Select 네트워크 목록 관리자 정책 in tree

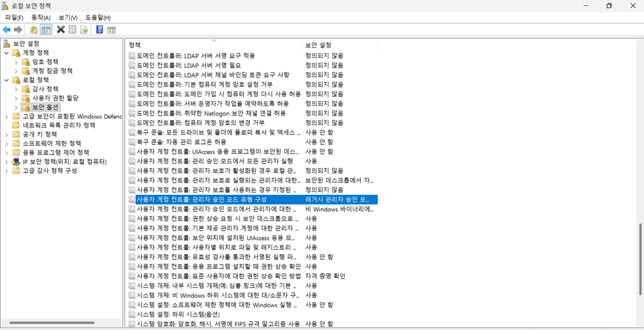[59, 125]
